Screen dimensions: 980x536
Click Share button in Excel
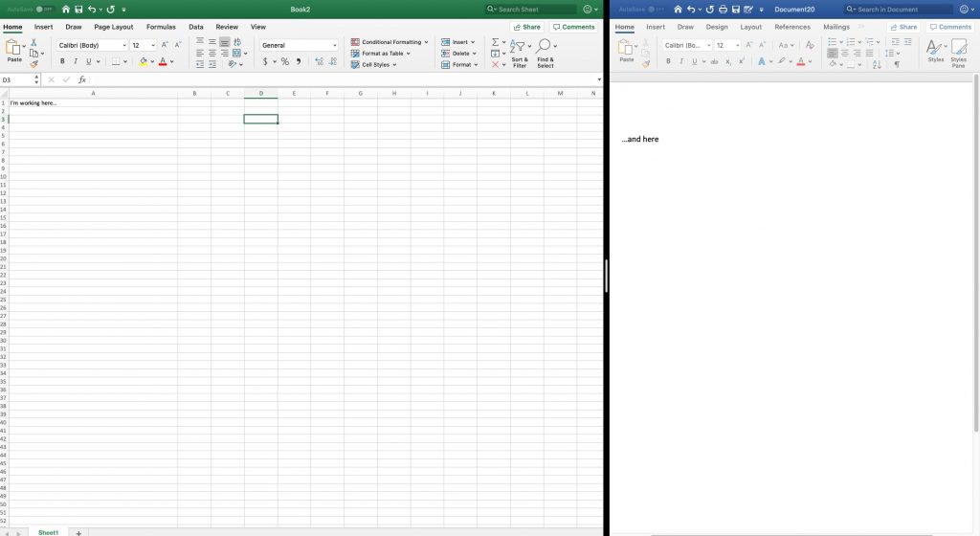tap(527, 27)
